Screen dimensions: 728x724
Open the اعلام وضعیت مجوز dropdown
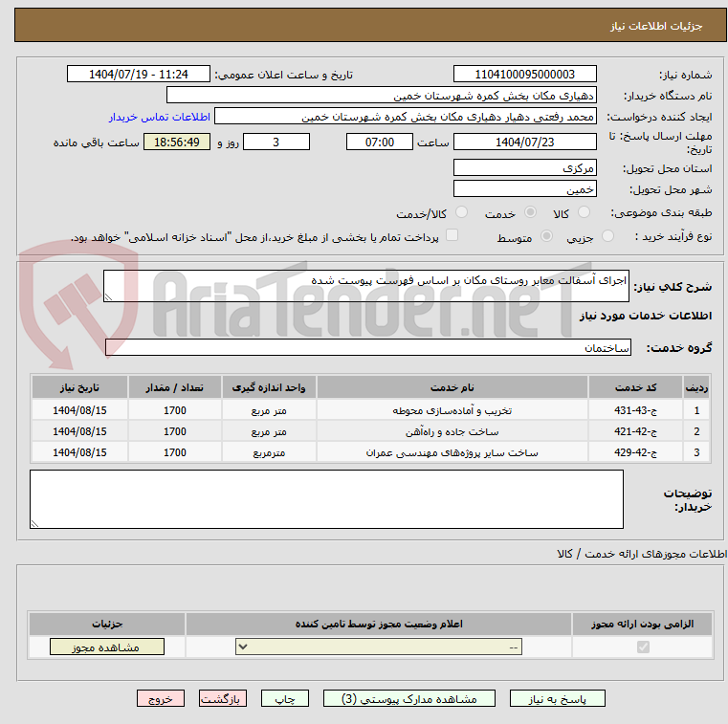coord(379,647)
